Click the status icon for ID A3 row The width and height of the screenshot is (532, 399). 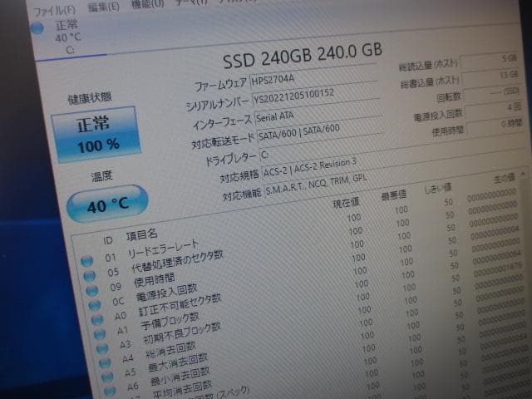click(102, 348)
